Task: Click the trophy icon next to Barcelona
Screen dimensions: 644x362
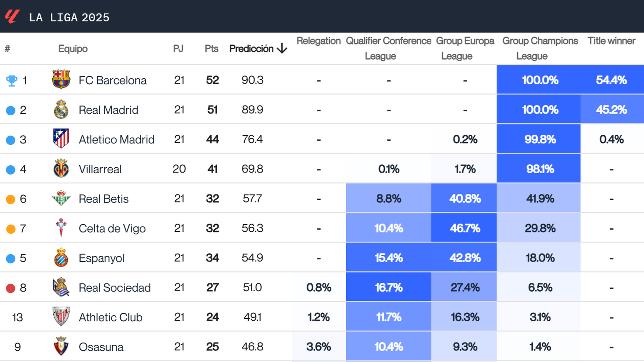Action: coord(11,80)
